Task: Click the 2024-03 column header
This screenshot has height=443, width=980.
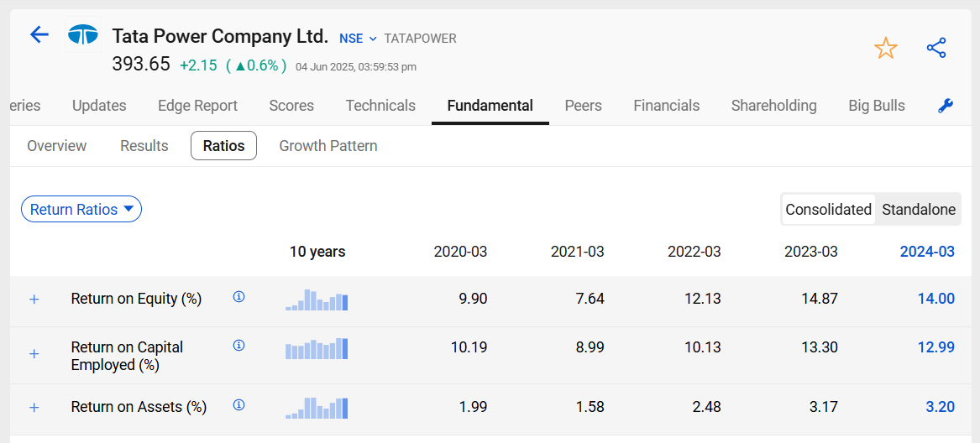Action: click(927, 252)
